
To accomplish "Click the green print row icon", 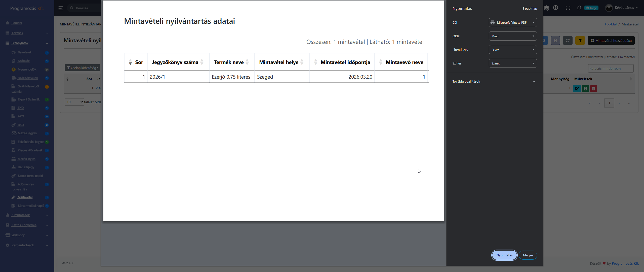I will (x=585, y=89).
